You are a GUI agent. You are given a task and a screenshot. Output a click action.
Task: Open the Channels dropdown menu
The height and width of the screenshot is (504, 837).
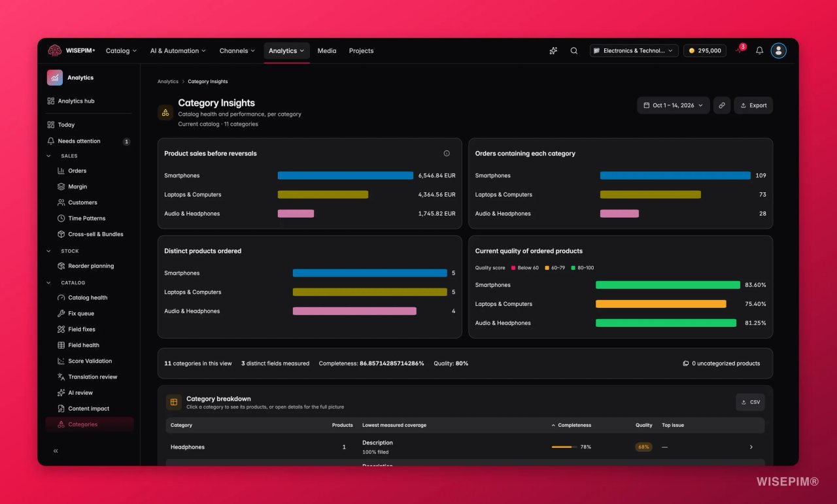tap(237, 50)
